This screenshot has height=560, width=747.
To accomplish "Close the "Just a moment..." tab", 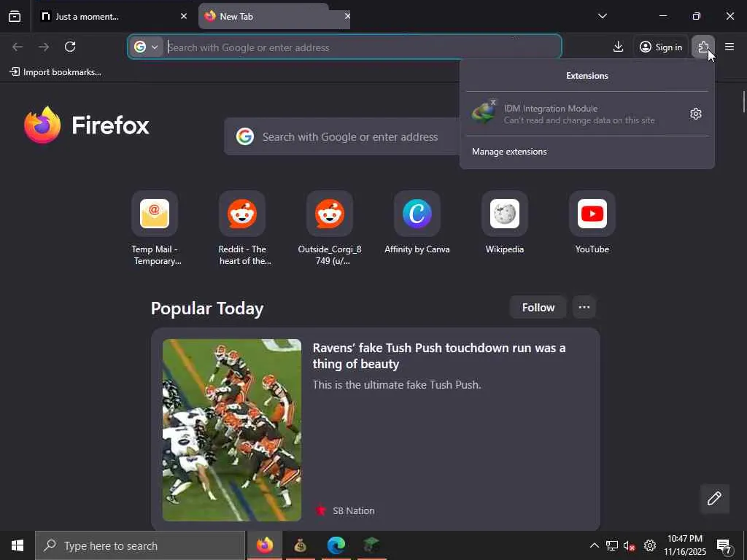I will tap(183, 16).
